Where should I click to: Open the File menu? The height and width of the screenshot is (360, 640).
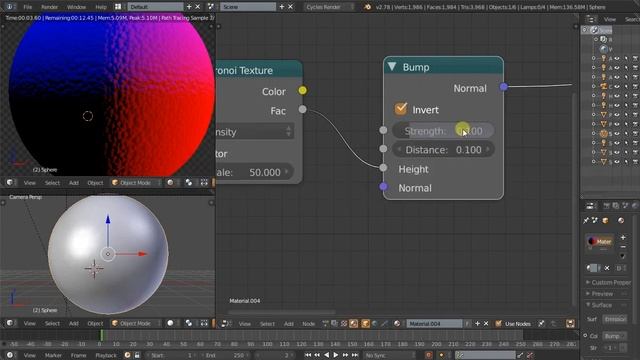(27, 7)
